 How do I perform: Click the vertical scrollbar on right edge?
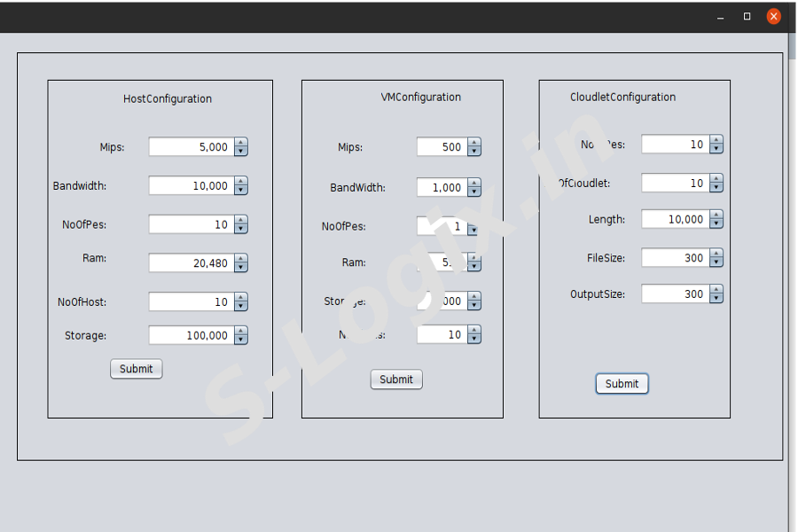(792, 266)
